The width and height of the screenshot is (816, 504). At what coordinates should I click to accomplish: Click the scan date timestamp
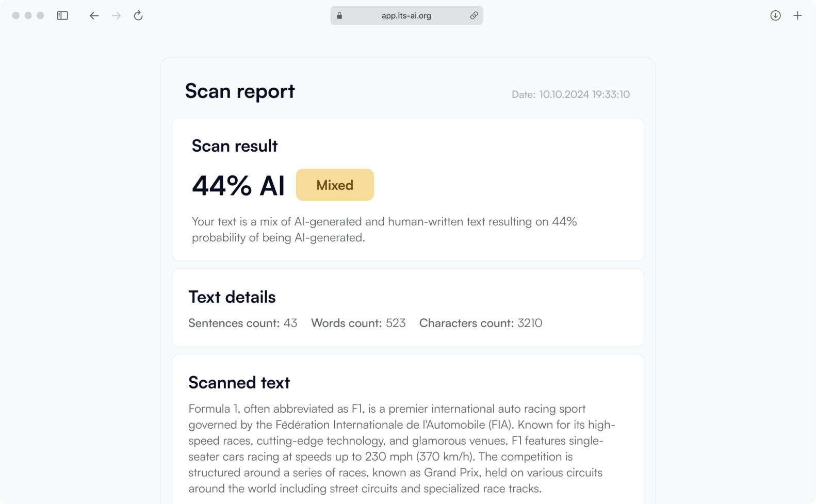[570, 94]
